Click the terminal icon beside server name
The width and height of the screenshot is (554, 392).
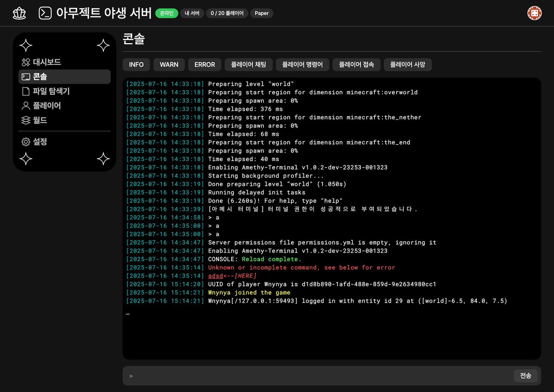pyautogui.click(x=45, y=13)
